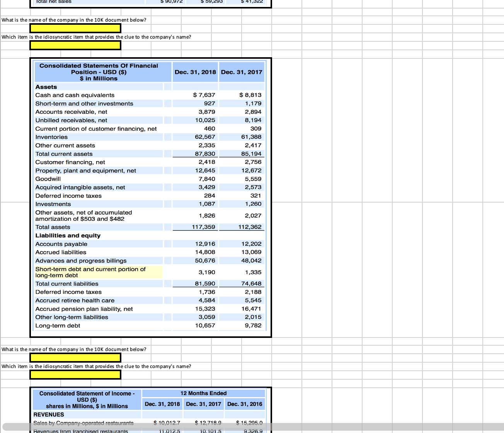Click highlighted 'Short-term debt and current portion' cell
This screenshot has width=504, height=433.
[x=98, y=272]
